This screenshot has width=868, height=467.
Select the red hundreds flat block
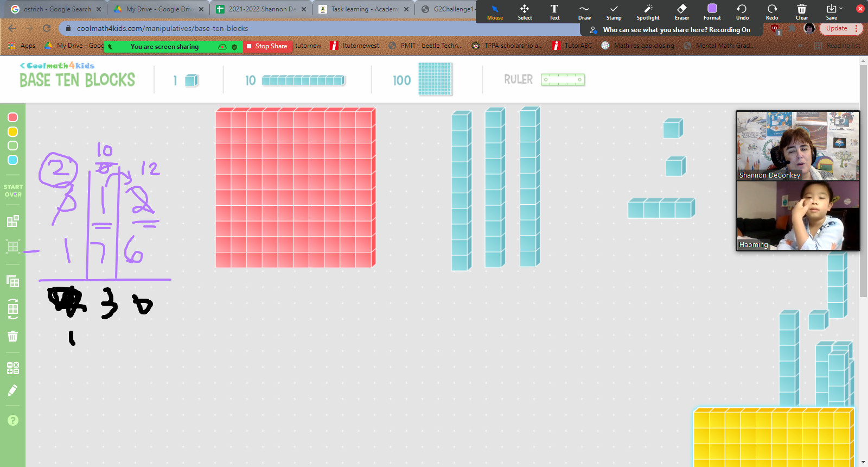tap(295, 187)
